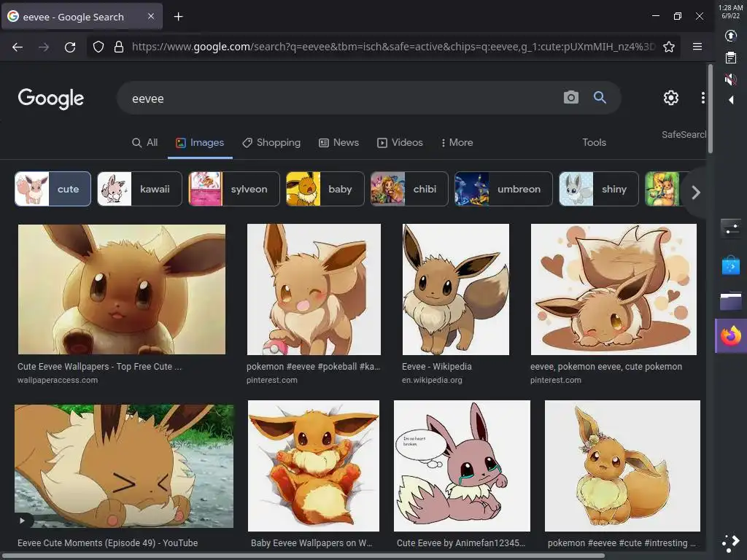This screenshot has width=747, height=560.
Task: Click the browser forward arrow
Action: coord(44,47)
